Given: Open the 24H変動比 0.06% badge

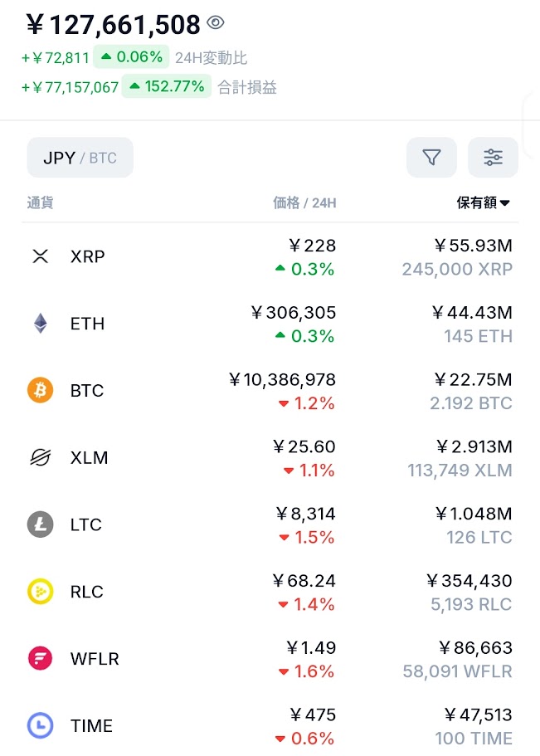Looking at the screenshot, I should tap(131, 57).
